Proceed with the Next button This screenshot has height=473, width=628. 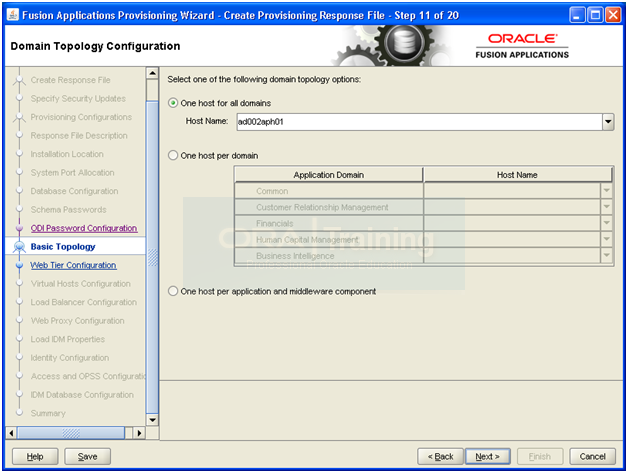(x=488, y=456)
